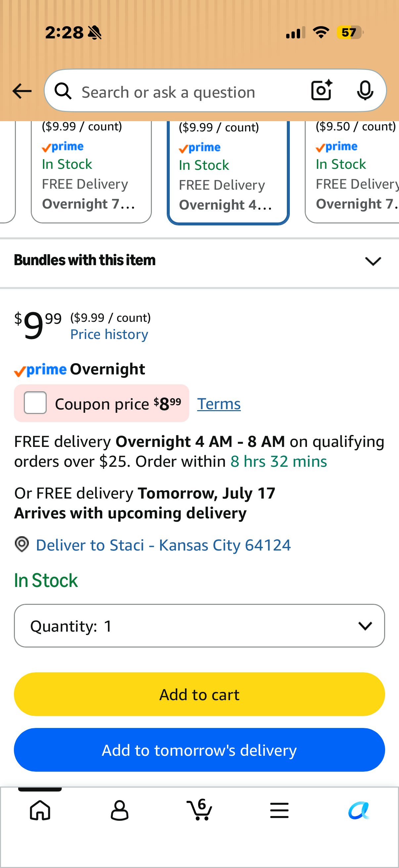This screenshot has width=399, height=868.
Task: Click the Add to cart button
Action: pyautogui.click(x=199, y=694)
